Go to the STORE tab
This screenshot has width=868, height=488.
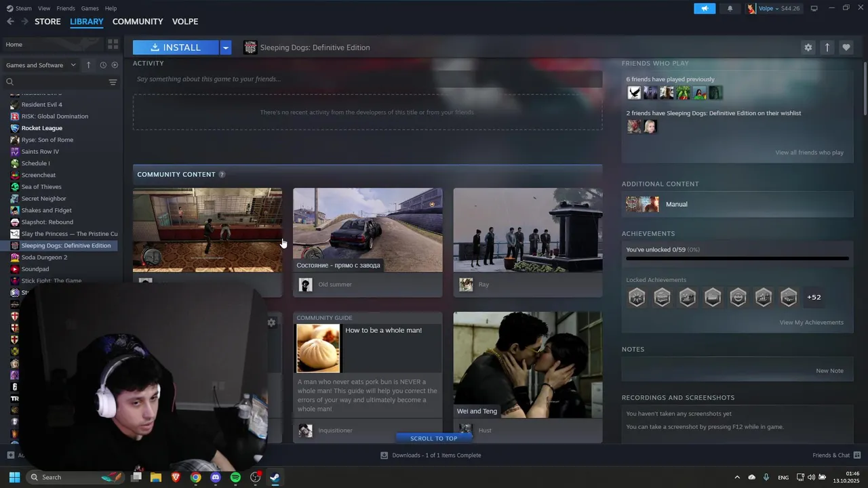(x=47, y=22)
